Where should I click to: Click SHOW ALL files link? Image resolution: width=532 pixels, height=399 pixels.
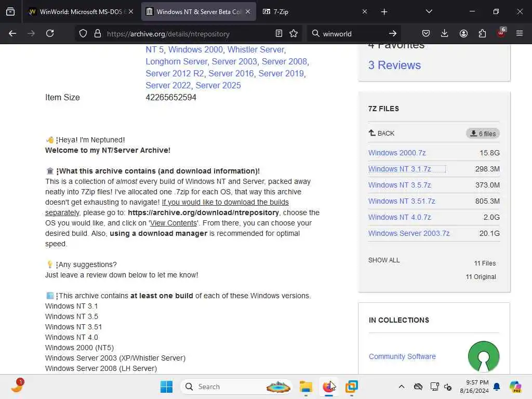point(384,260)
